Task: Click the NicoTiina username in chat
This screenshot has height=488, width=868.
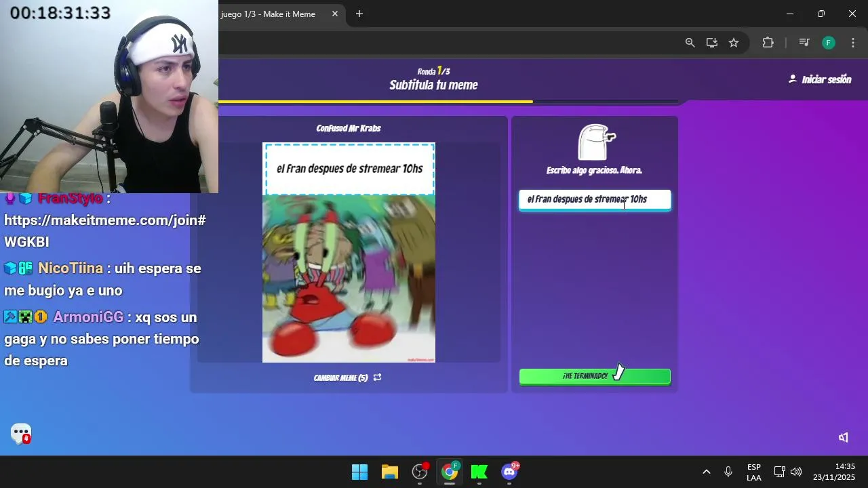Action: pyautogui.click(x=71, y=268)
